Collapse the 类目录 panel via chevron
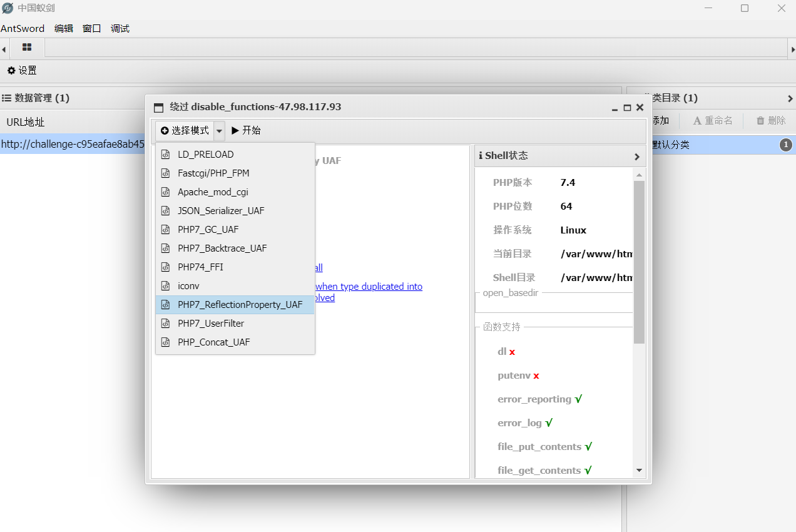 790,98
